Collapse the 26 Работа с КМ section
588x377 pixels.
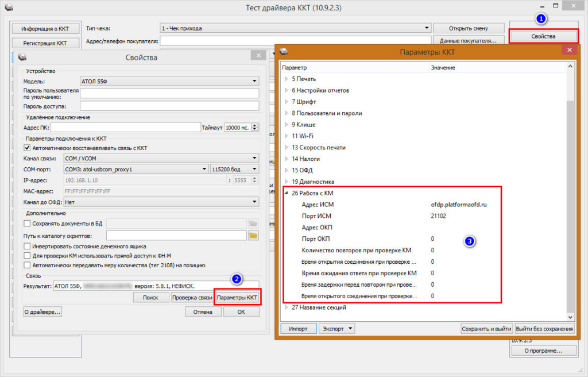(x=286, y=193)
